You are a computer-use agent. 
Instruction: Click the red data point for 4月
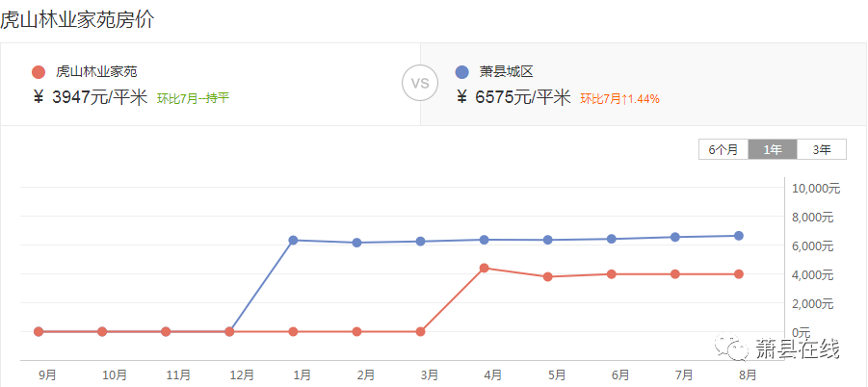point(484,268)
